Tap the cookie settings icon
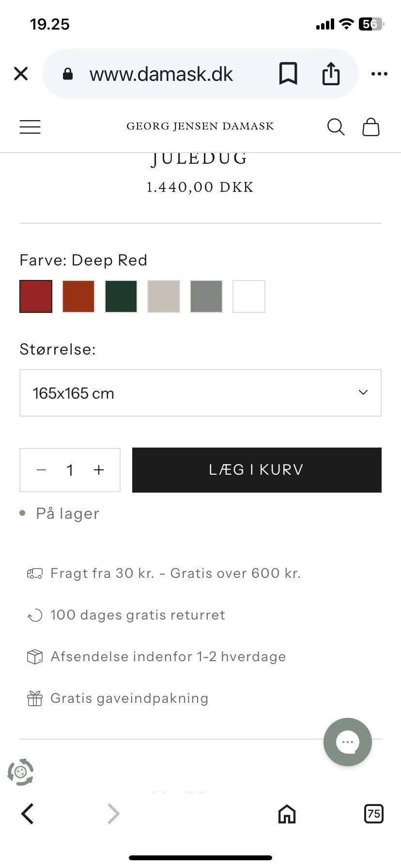Viewport: 401px width, 868px height. [x=20, y=772]
